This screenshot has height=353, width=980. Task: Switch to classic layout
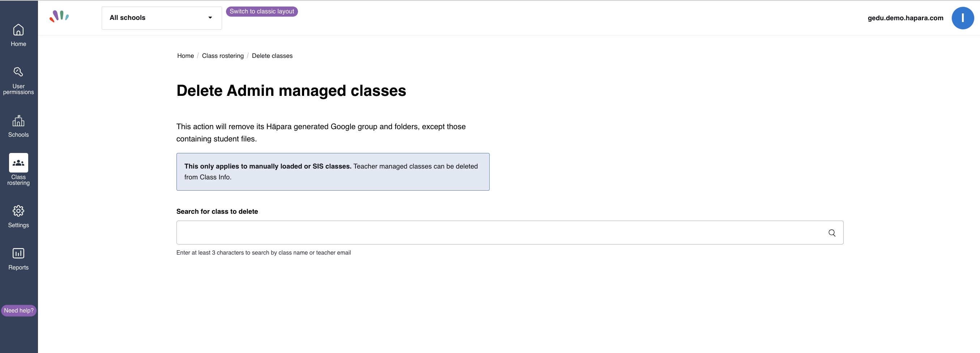(262, 12)
